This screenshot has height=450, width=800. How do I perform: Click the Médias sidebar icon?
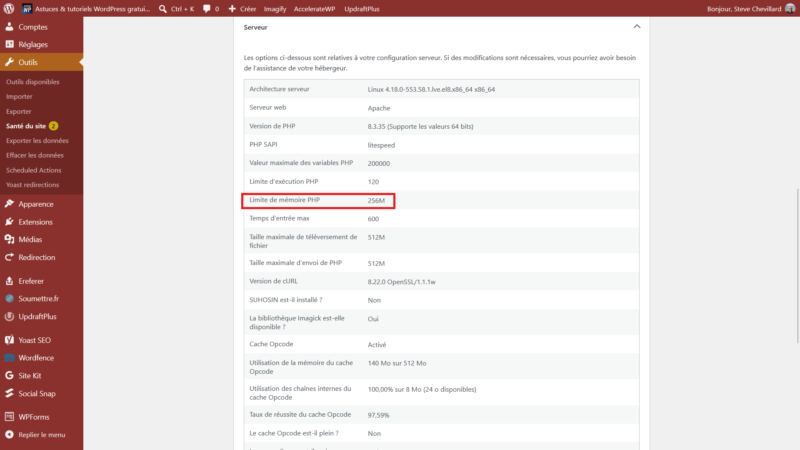[x=9, y=239]
